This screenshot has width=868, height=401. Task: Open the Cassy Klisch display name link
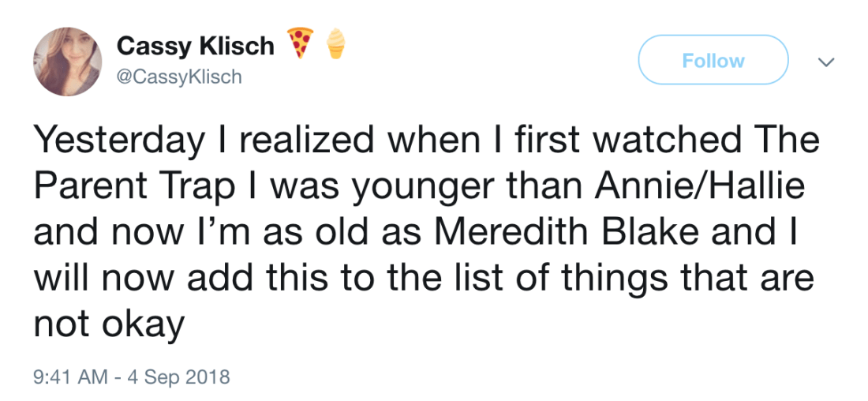pyautogui.click(x=195, y=47)
